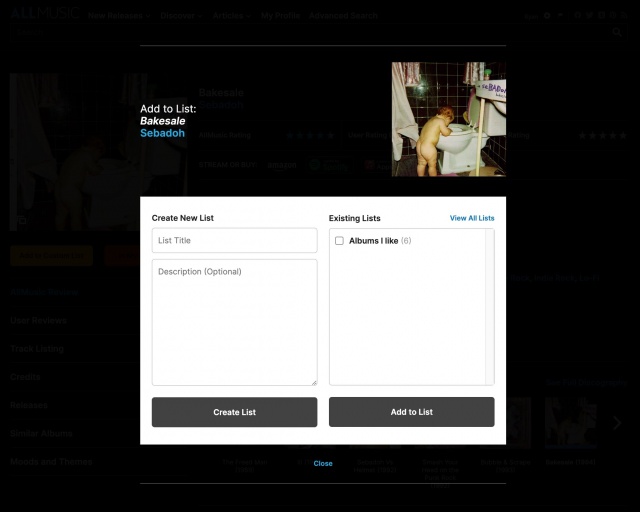Click the search magnifier icon
This screenshot has height=512, width=640.
617,32
